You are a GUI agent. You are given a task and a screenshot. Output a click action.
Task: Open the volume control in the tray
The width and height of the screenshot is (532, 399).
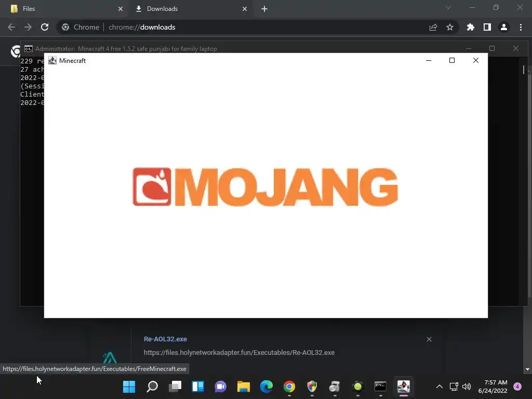(x=467, y=387)
